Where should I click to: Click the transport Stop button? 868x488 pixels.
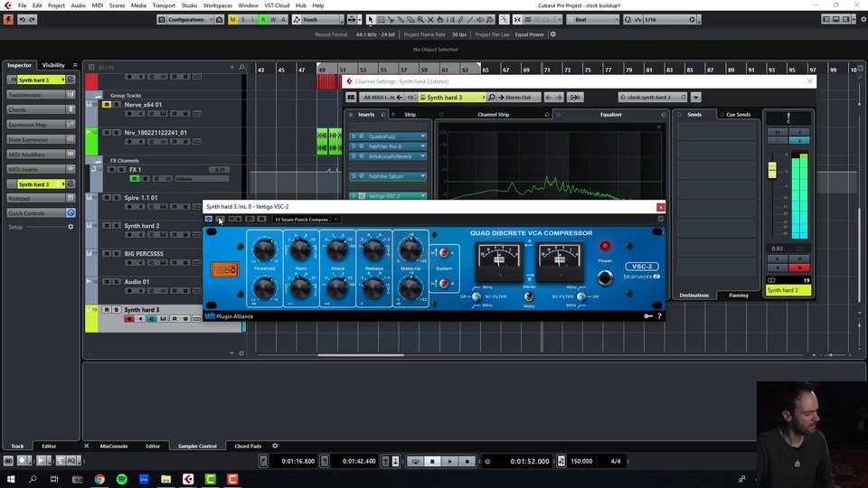pos(433,461)
